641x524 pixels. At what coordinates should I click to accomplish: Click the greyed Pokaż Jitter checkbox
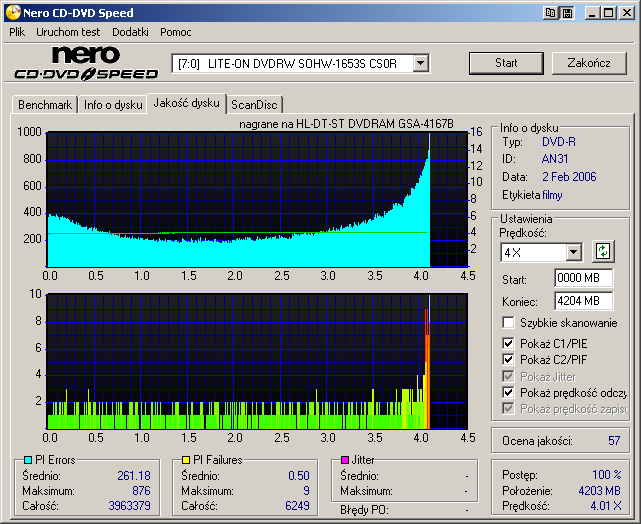508,376
